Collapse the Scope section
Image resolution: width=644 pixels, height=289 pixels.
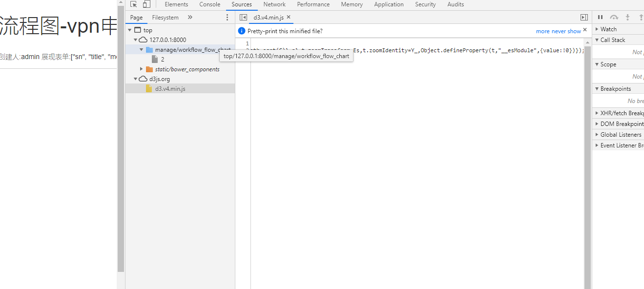click(x=597, y=64)
